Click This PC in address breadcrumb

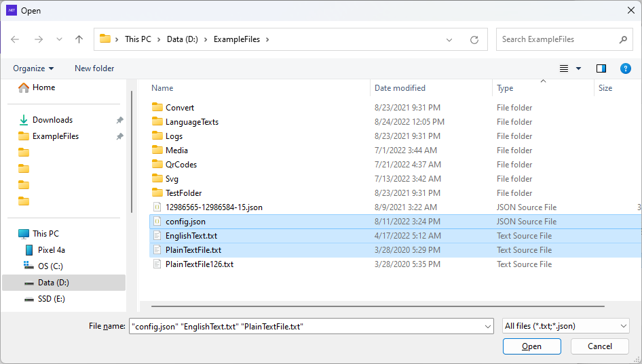tap(138, 39)
